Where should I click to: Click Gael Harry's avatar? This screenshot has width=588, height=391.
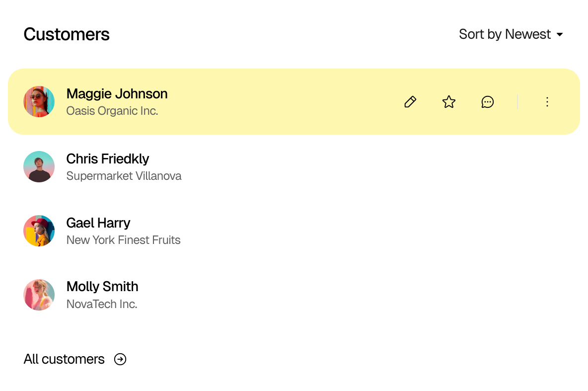click(39, 230)
